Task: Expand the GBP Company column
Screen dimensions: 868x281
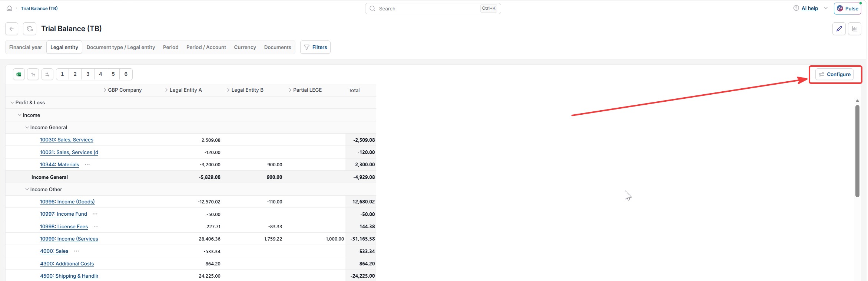Action: click(105, 90)
